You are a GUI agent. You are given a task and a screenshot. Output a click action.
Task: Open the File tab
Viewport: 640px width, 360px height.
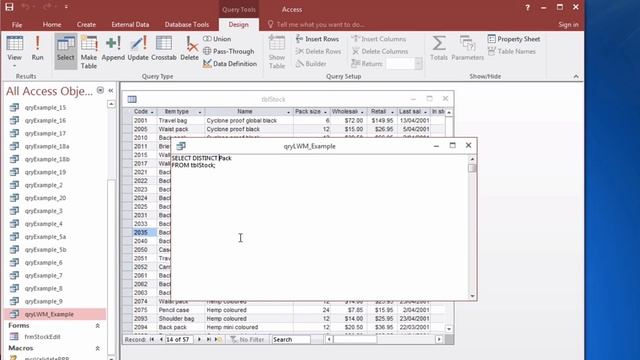17,24
